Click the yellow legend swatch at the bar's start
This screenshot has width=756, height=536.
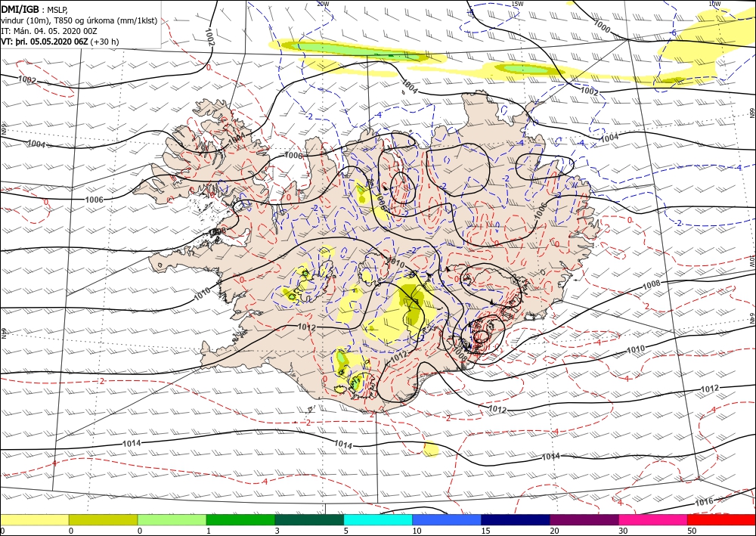coord(34,519)
